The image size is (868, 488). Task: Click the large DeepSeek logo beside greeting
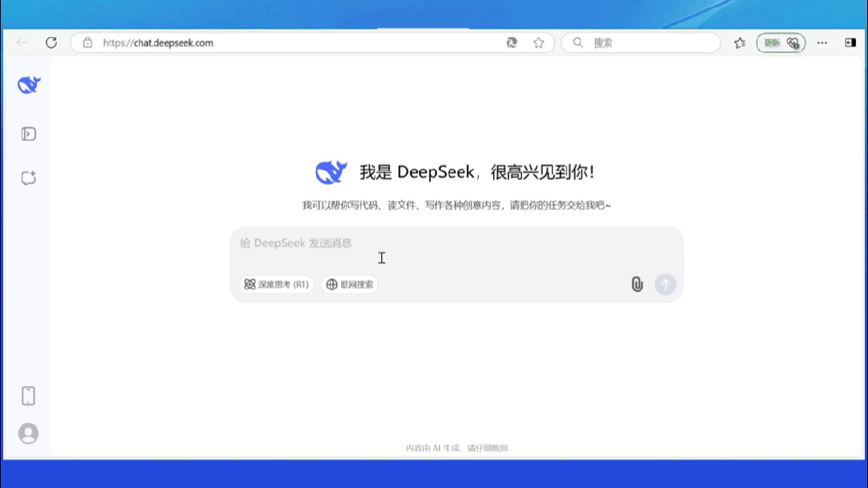(x=331, y=172)
